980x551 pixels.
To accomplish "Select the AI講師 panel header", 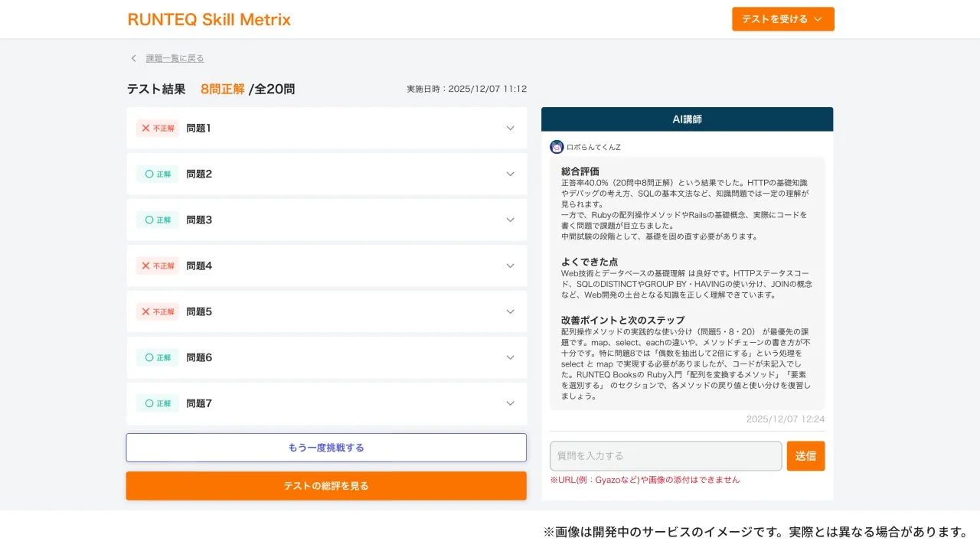I will (x=687, y=119).
